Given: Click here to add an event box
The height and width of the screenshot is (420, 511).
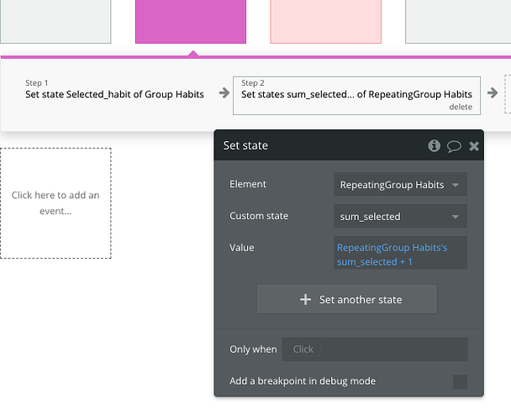Looking at the screenshot, I should tap(55, 202).
